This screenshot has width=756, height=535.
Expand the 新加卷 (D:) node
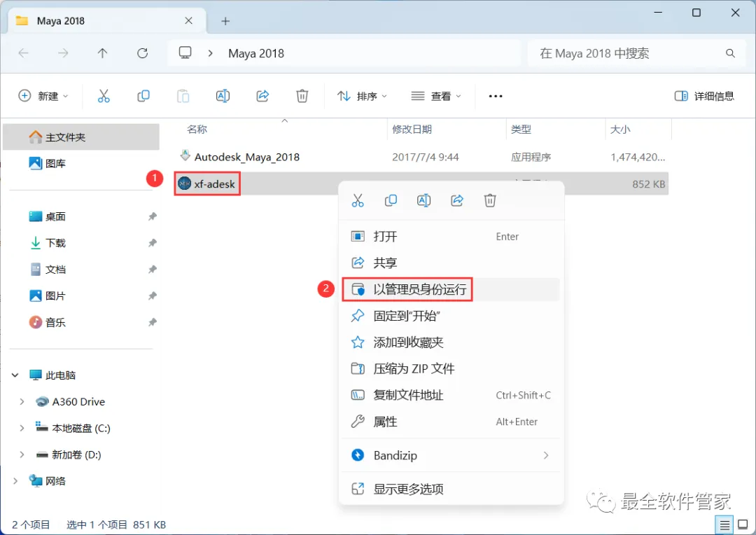pos(22,454)
